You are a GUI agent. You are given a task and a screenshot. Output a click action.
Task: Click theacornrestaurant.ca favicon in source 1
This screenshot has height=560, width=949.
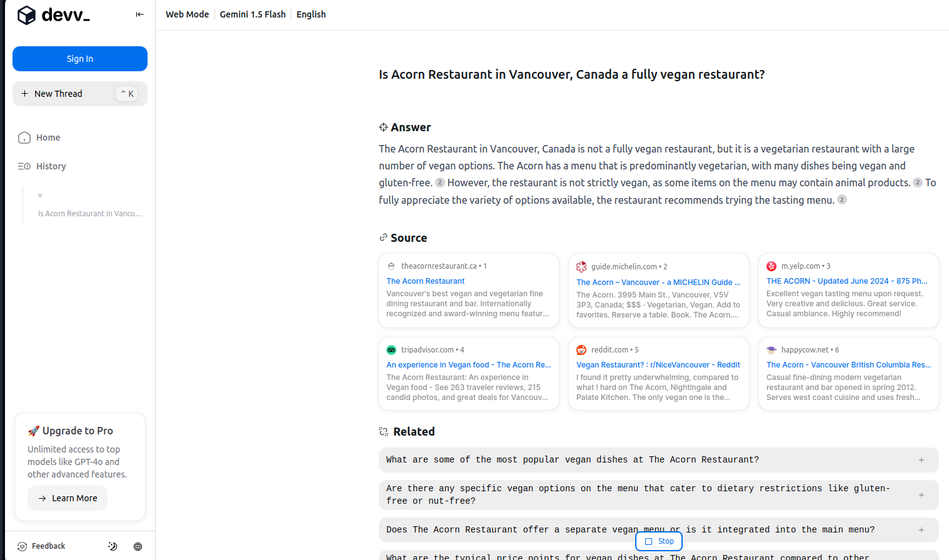[391, 266]
